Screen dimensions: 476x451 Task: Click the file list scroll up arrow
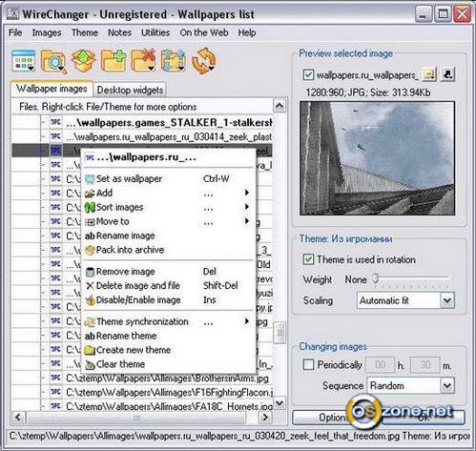point(279,106)
